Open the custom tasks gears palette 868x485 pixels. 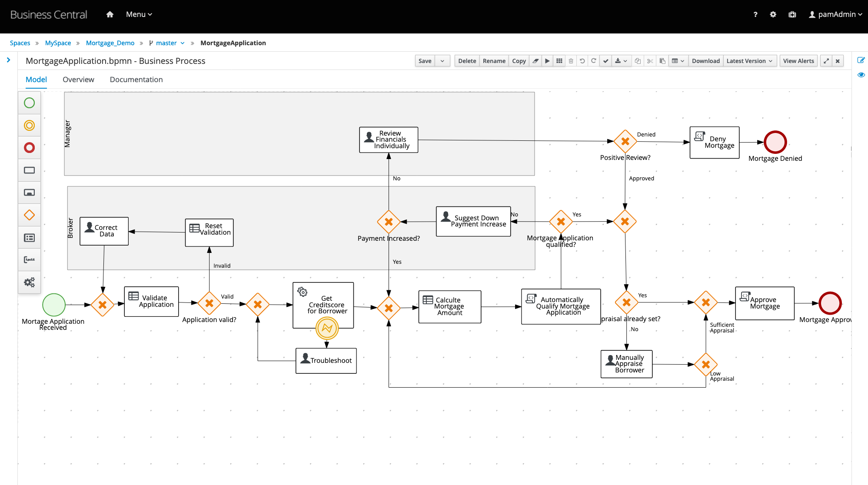29,282
